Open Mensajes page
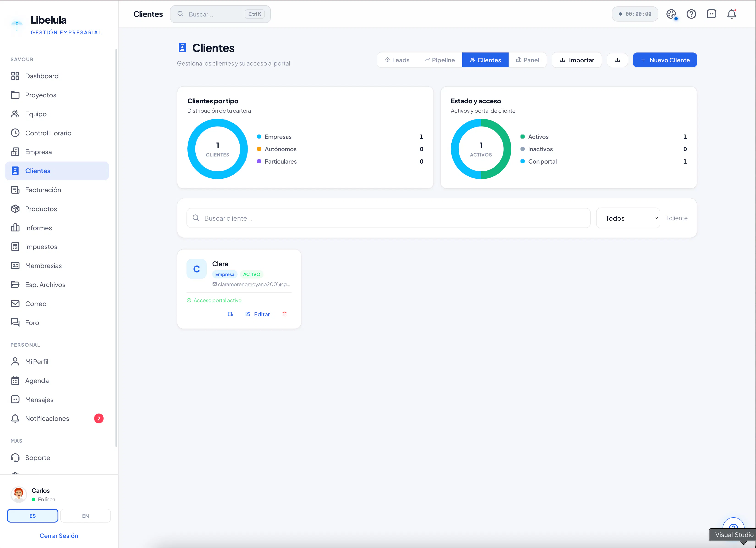The width and height of the screenshot is (756, 548). pos(57,400)
